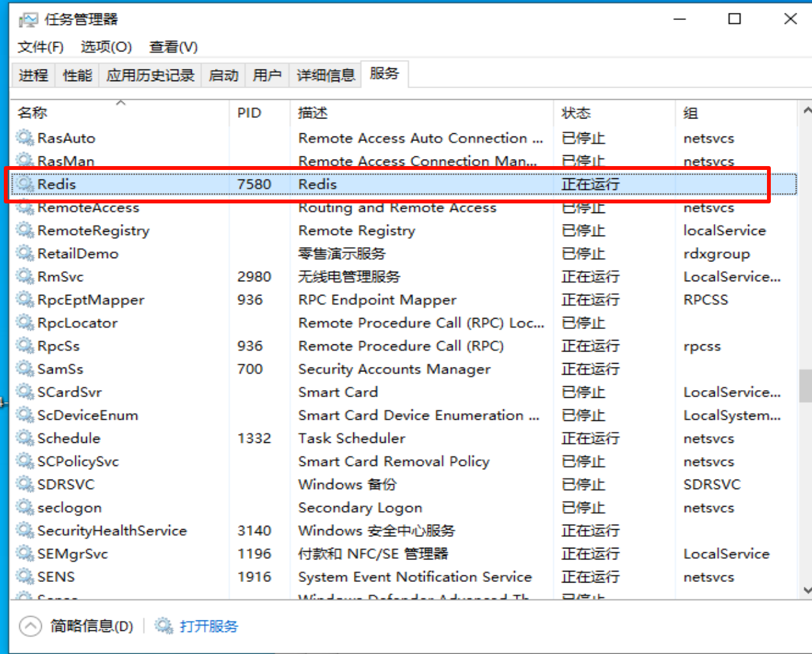Click the gear icon next to 打开服务

pos(165,626)
